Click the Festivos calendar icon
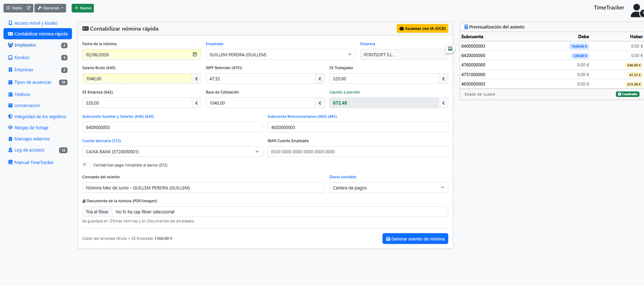 [10, 95]
